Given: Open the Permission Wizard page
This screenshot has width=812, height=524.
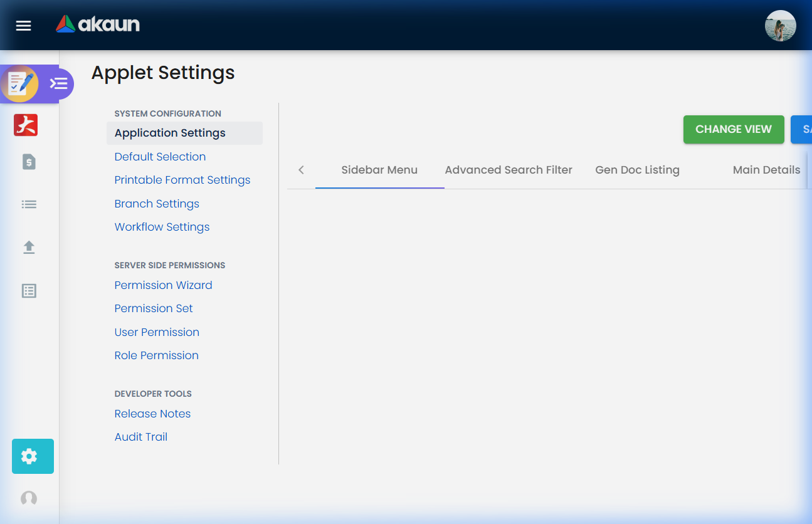Looking at the screenshot, I should pyautogui.click(x=163, y=285).
